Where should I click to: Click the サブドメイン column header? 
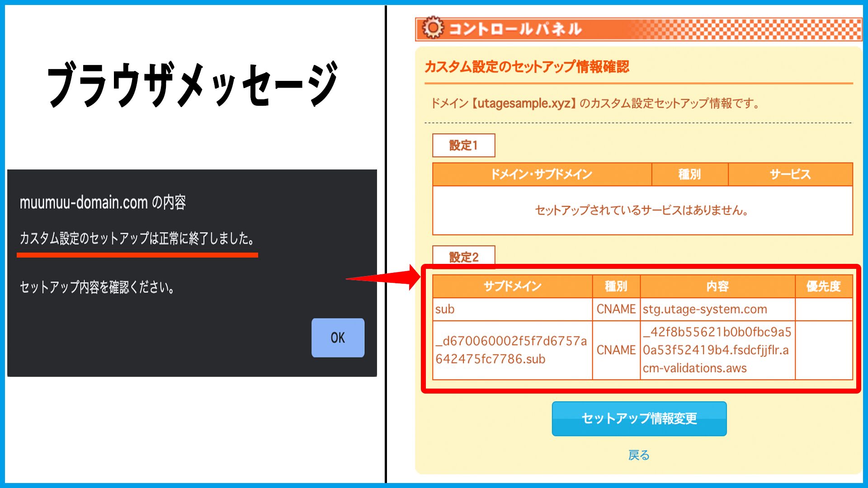pyautogui.click(x=512, y=286)
